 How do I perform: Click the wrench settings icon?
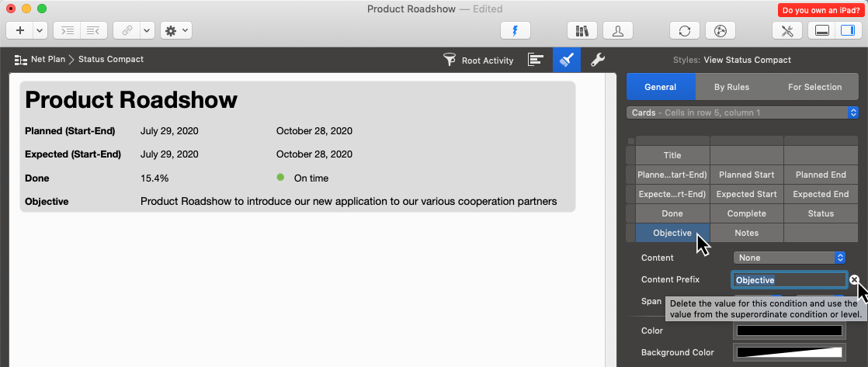(597, 60)
